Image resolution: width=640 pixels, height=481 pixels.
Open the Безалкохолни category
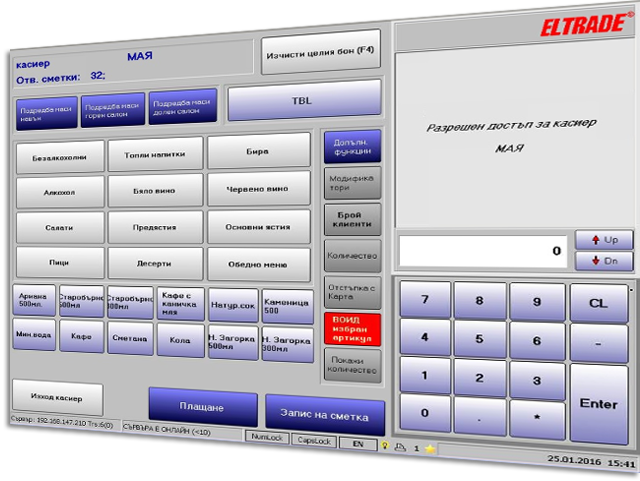tap(60, 158)
